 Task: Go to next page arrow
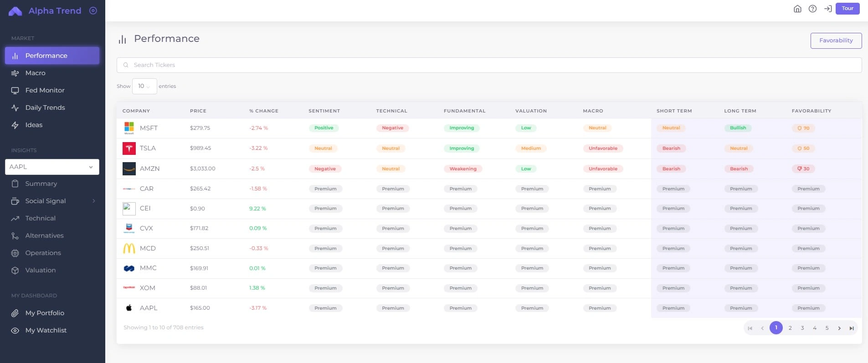click(839, 328)
